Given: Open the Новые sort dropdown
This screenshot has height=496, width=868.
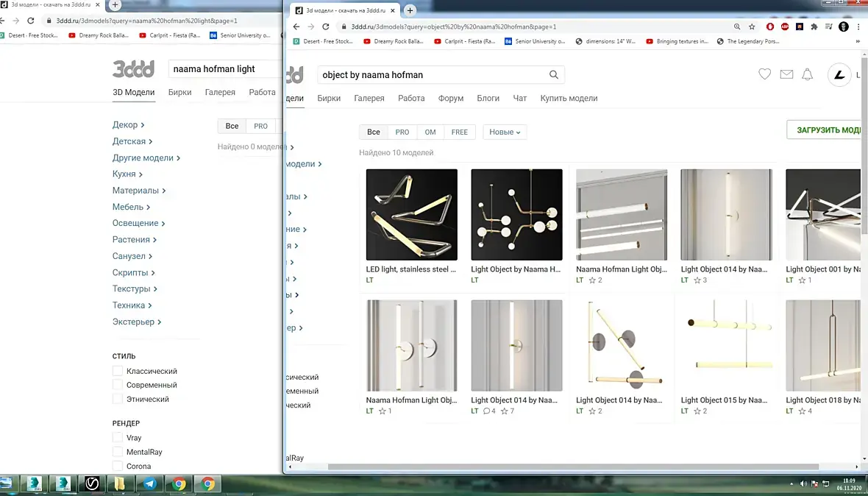Looking at the screenshot, I should click(505, 132).
